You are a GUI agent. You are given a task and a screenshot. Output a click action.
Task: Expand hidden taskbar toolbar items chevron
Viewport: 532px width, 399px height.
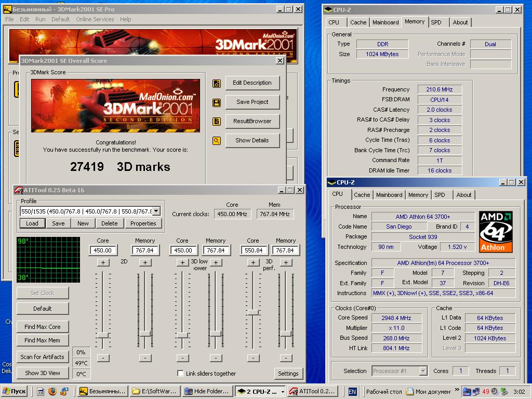[x=457, y=390]
